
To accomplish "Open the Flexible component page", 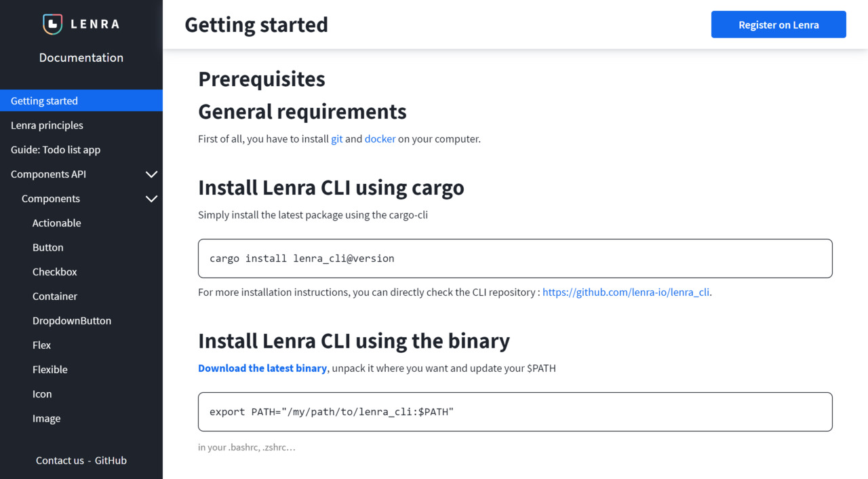I will click(x=50, y=370).
